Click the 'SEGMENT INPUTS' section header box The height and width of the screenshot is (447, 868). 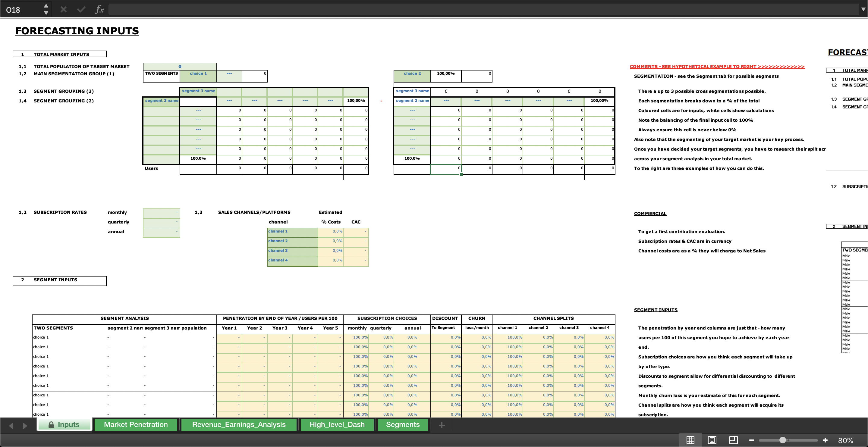tap(60, 281)
